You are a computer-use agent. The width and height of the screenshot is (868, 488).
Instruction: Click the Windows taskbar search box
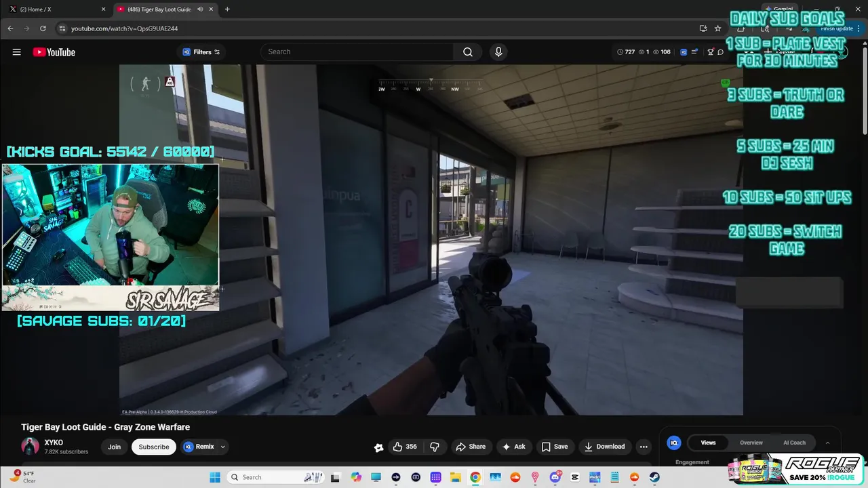pos(275,477)
